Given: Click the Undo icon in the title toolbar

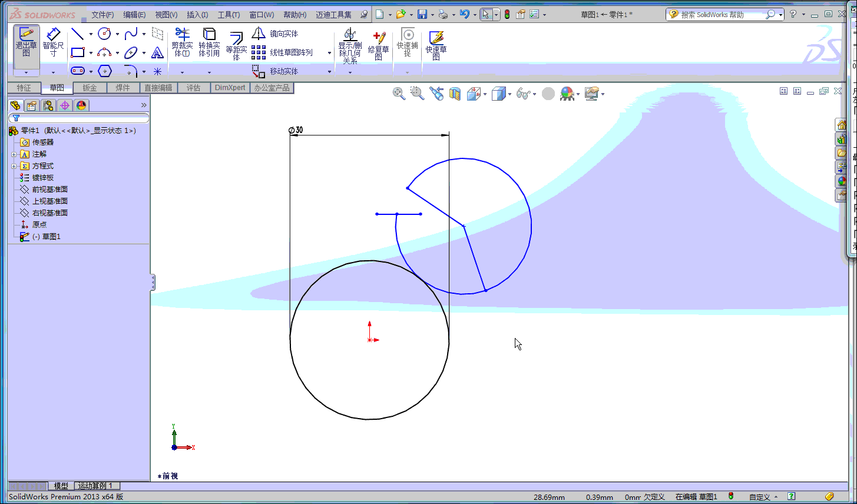Looking at the screenshot, I should tap(465, 14).
